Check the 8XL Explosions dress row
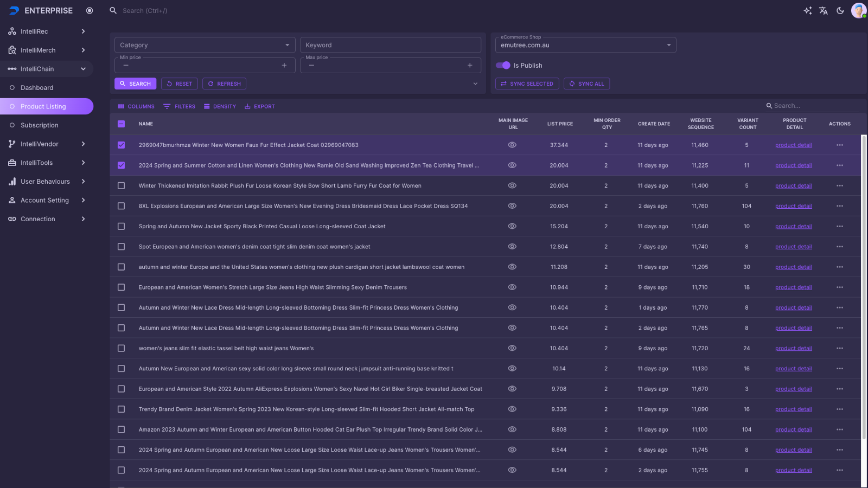Screen dimensions: 868x488 (121, 206)
